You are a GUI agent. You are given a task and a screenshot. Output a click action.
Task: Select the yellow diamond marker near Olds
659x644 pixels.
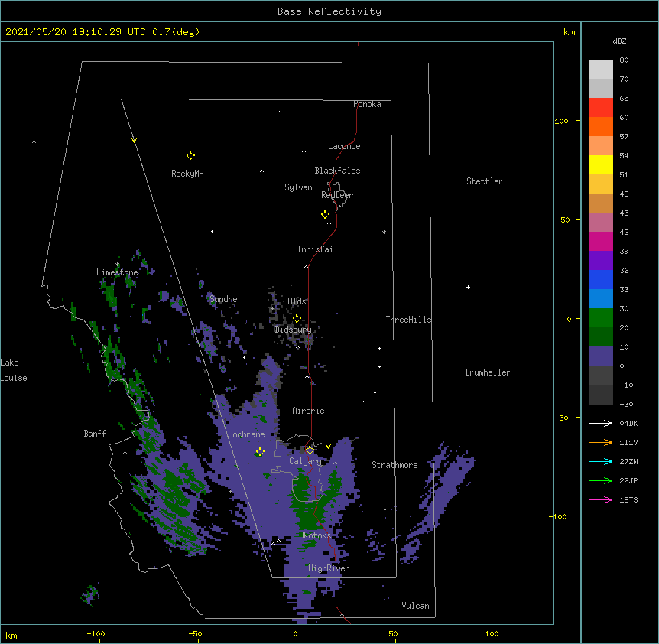pyautogui.click(x=297, y=318)
